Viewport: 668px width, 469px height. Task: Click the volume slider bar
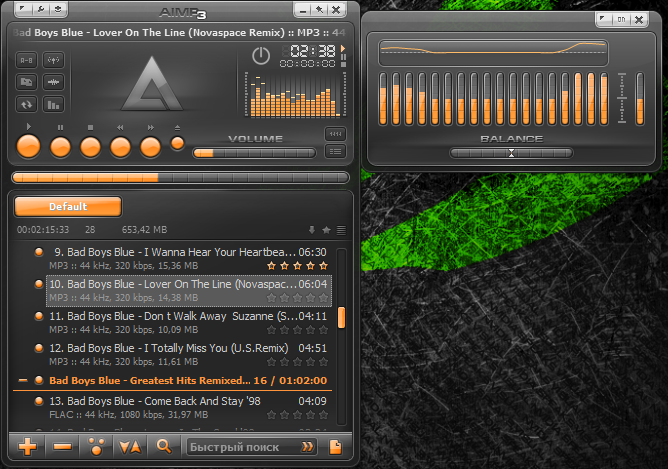[x=254, y=153]
